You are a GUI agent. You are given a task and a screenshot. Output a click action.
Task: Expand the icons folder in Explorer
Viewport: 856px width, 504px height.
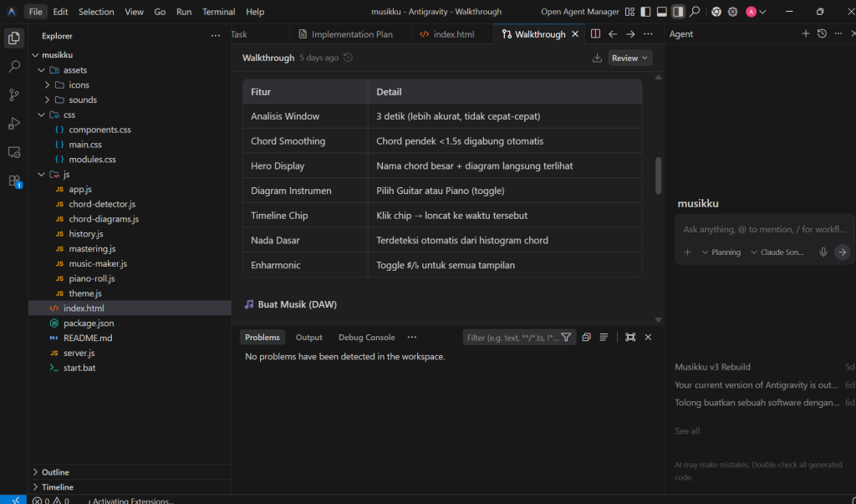coord(79,85)
